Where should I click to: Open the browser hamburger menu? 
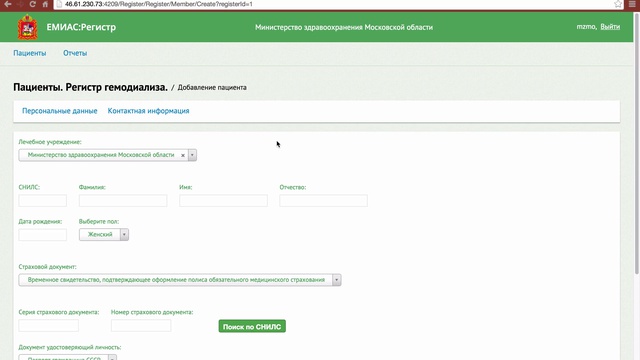coord(632,4)
